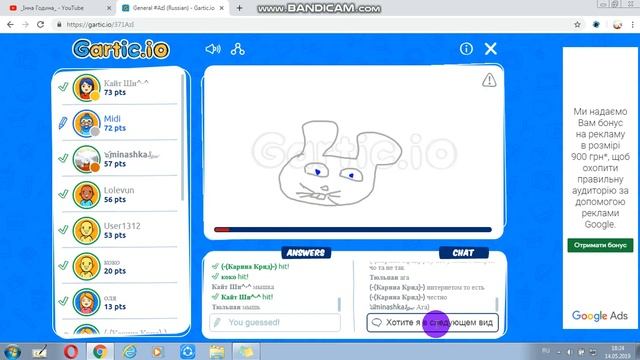Click the round progress timer bar
This screenshot has width=640, height=360.
[x=353, y=230]
